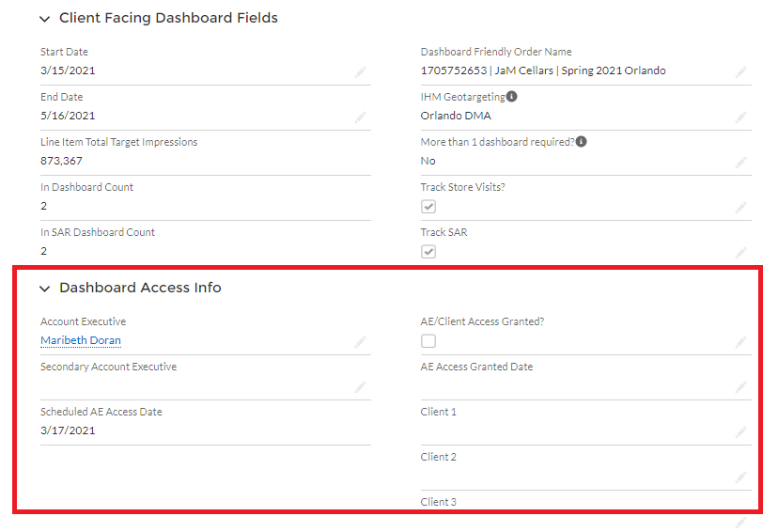Check AE/Client Access Granted checkbox
The width and height of the screenshot is (778, 532).
[428, 341]
